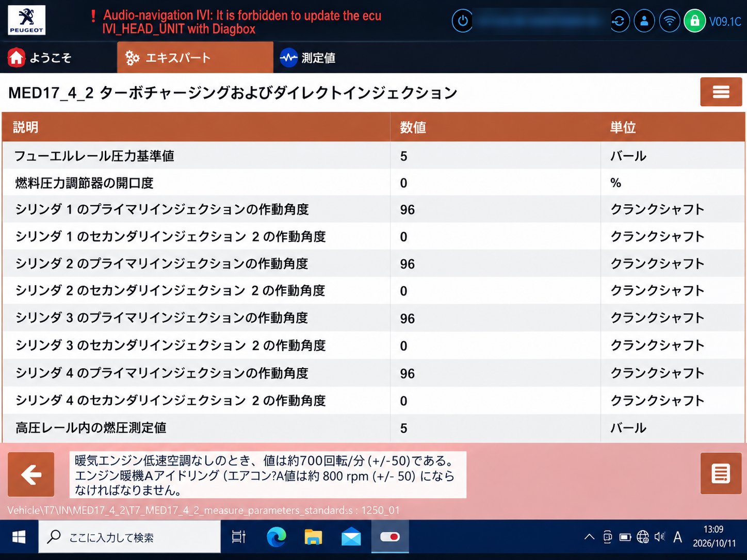Switch to the 測定値 tab
Viewport: 747px width, 560px height.
point(308,58)
